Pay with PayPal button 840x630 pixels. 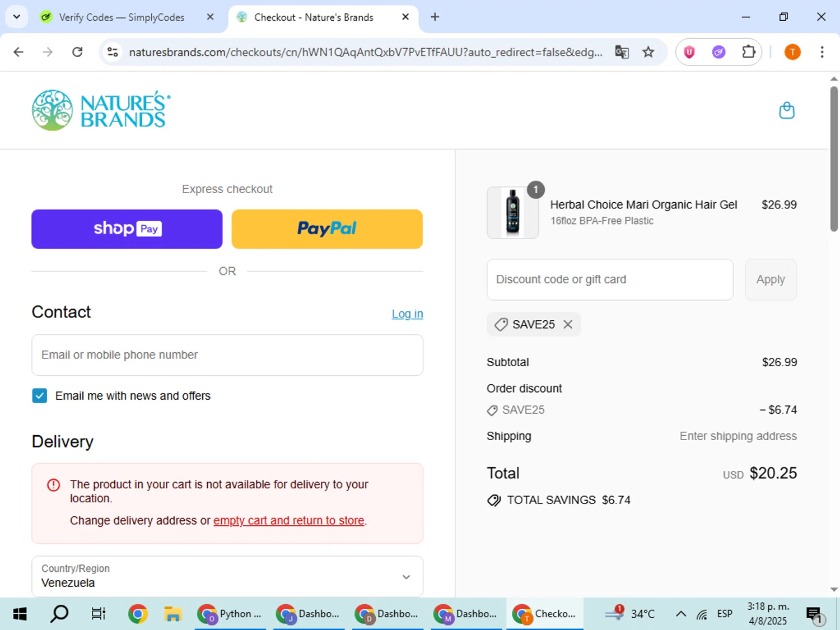(327, 229)
